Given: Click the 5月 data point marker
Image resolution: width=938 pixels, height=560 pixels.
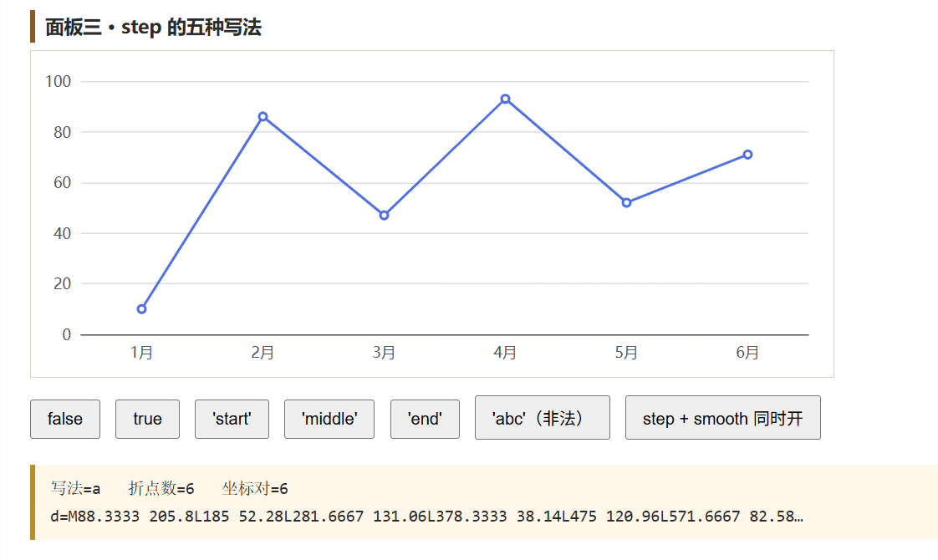Looking at the screenshot, I should [x=626, y=203].
